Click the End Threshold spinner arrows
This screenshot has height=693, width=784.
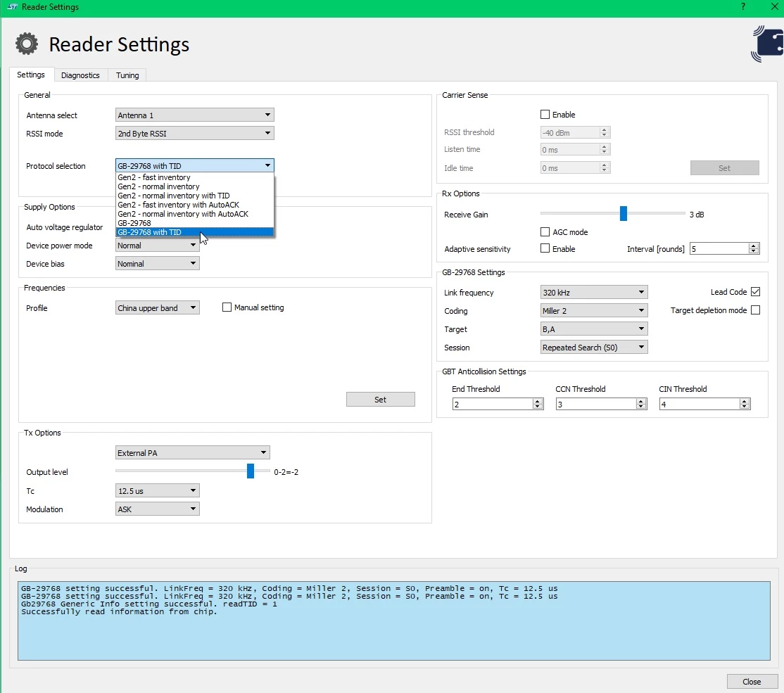point(538,404)
